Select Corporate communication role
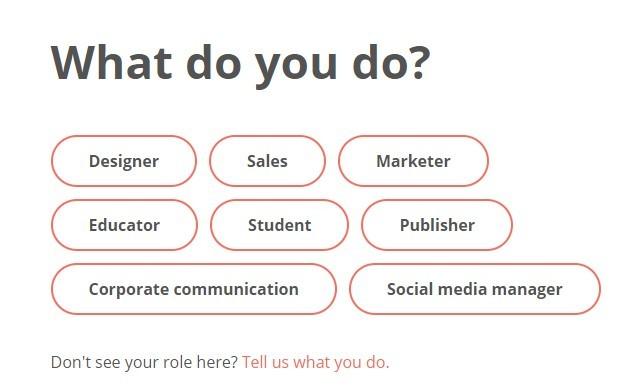 [194, 289]
